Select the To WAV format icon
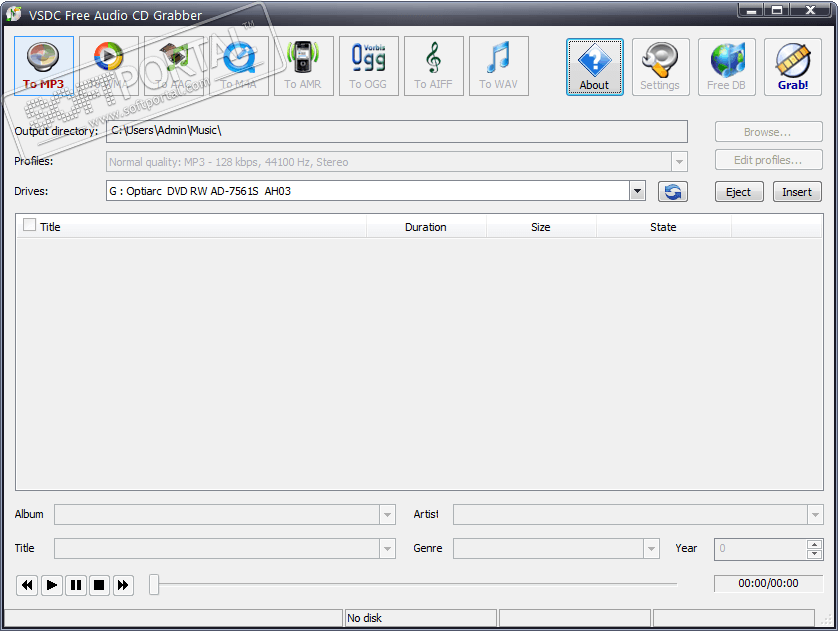838x631 pixels. point(499,66)
